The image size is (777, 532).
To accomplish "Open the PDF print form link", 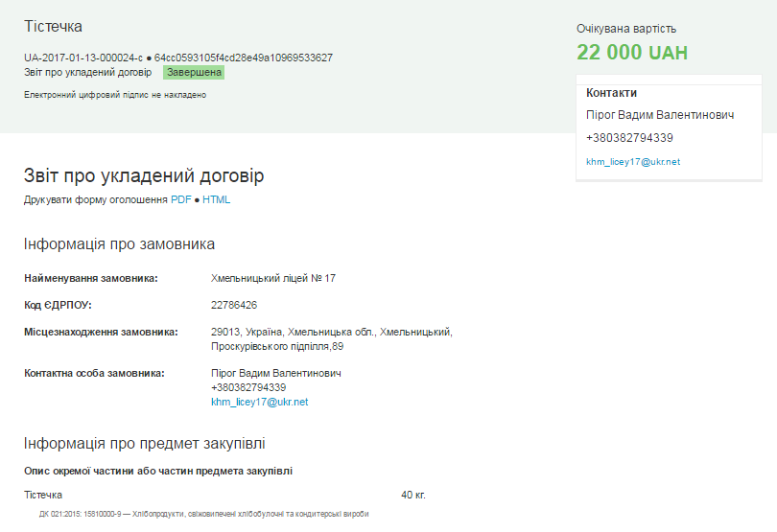I will 181,199.
